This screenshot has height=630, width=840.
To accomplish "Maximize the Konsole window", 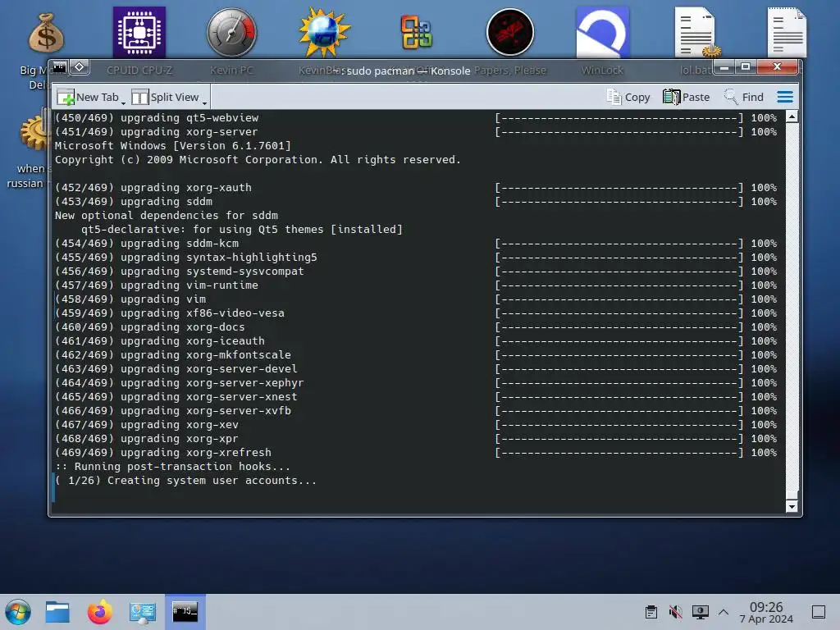I will tap(745, 67).
